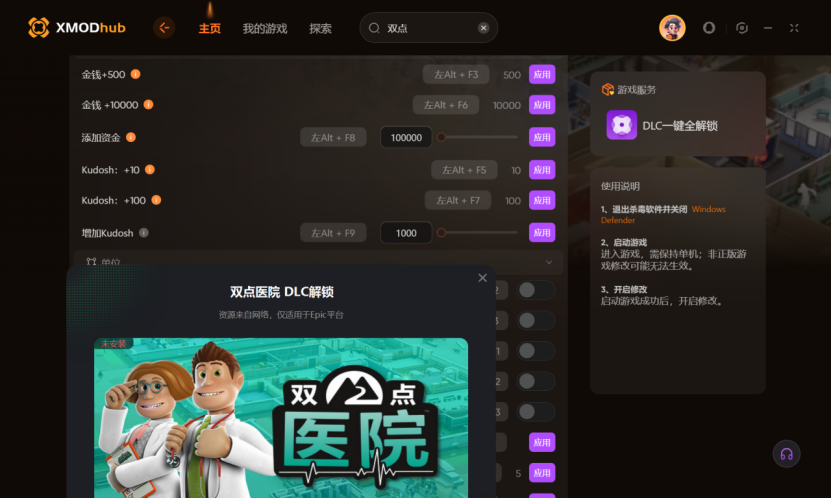Enable the lowest of the five toggle switches

pos(535,412)
